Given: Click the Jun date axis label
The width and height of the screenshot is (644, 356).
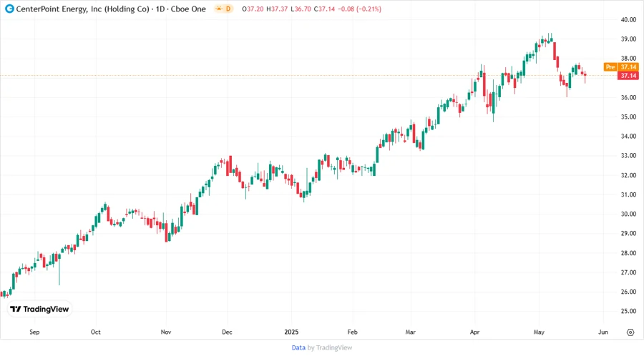Looking at the screenshot, I should point(603,332).
